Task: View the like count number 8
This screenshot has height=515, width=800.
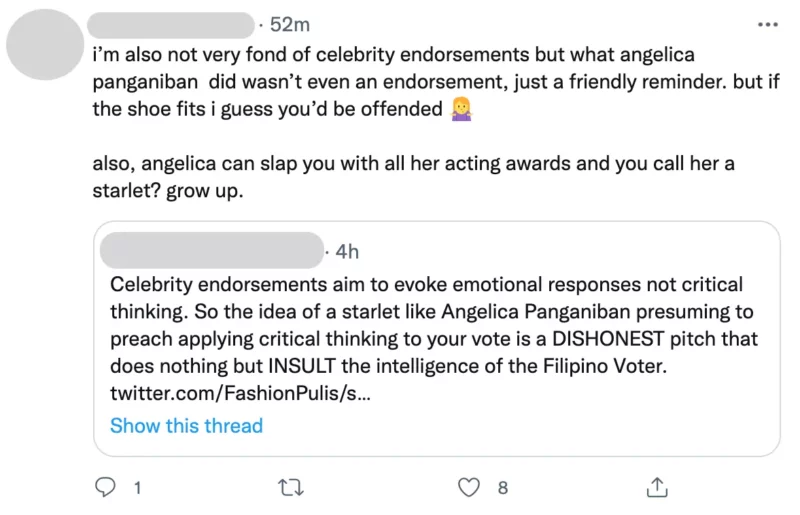Action: coord(503,488)
